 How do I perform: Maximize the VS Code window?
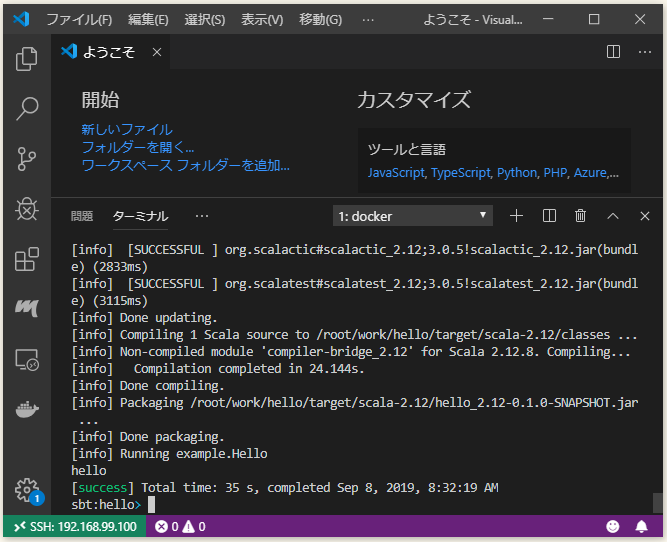tap(594, 19)
